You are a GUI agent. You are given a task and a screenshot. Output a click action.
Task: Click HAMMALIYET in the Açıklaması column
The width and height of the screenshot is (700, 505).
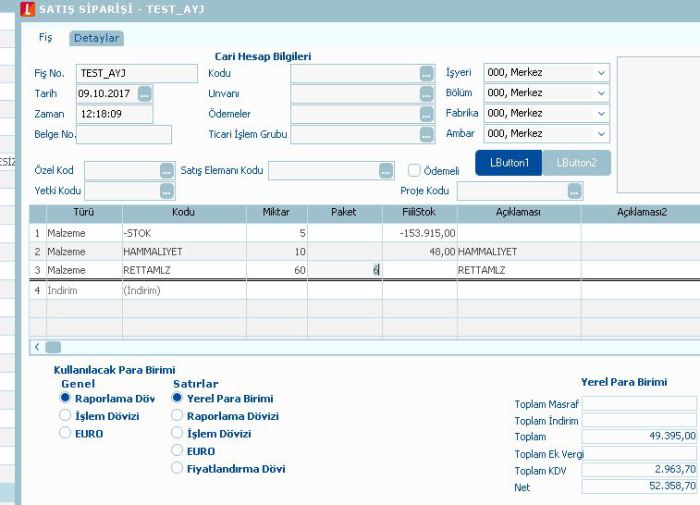[519, 252]
